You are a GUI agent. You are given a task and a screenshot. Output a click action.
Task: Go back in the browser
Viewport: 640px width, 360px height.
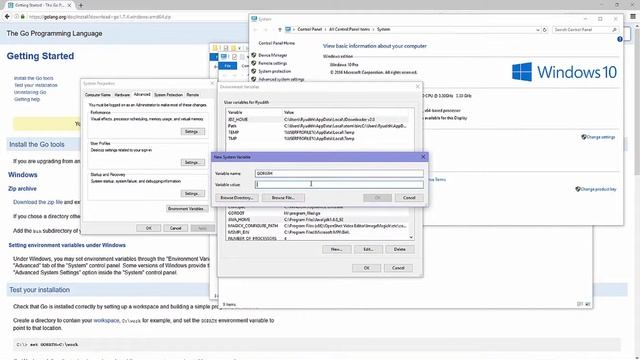(x=7, y=17)
